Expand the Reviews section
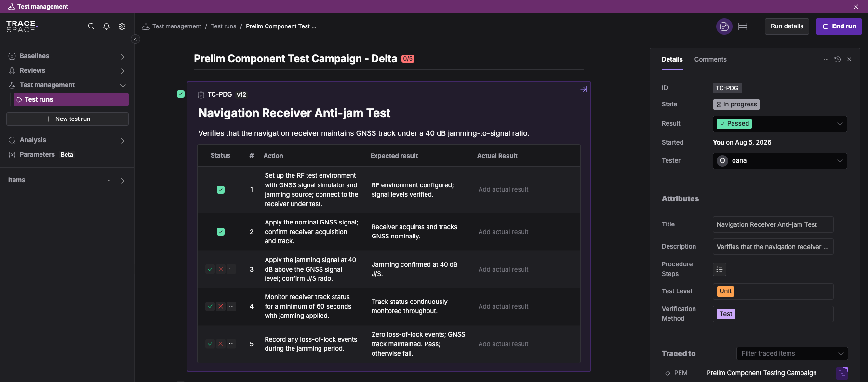The width and height of the screenshot is (868, 382). pyautogui.click(x=123, y=71)
